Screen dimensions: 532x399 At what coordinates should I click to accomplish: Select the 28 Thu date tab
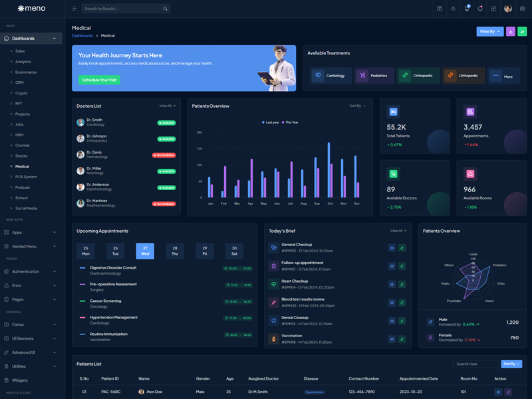[175, 251]
